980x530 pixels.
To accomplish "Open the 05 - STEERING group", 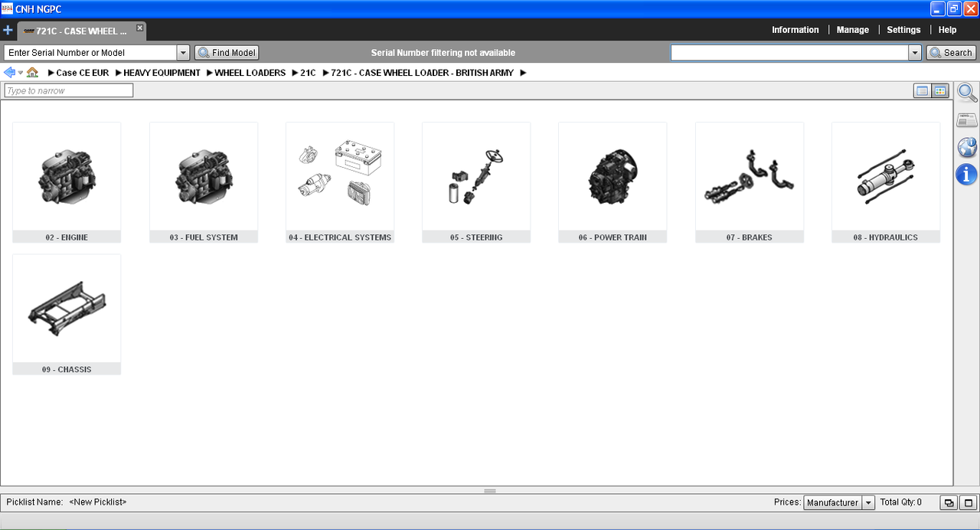I will coord(476,182).
